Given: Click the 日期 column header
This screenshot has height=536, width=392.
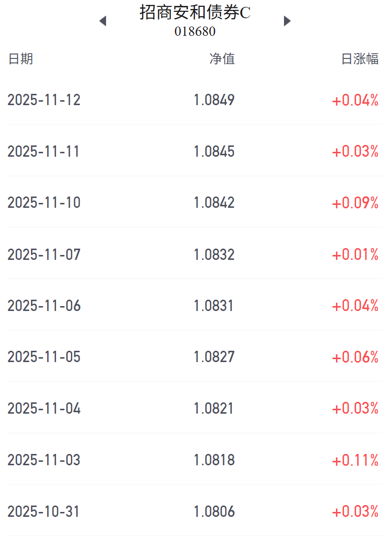Looking at the screenshot, I should point(21,59).
